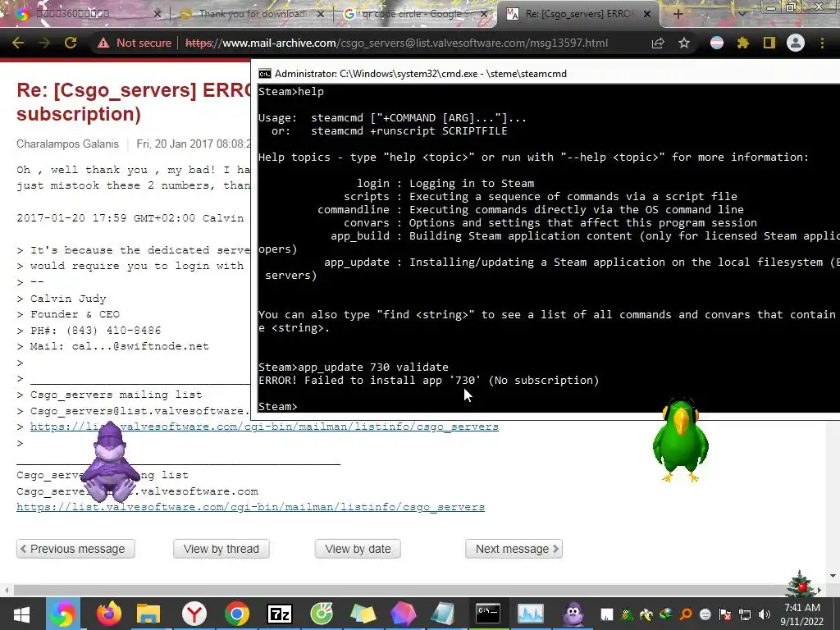840x630 pixels.
Task: Open the browser three-dot menu
Action: [822, 43]
